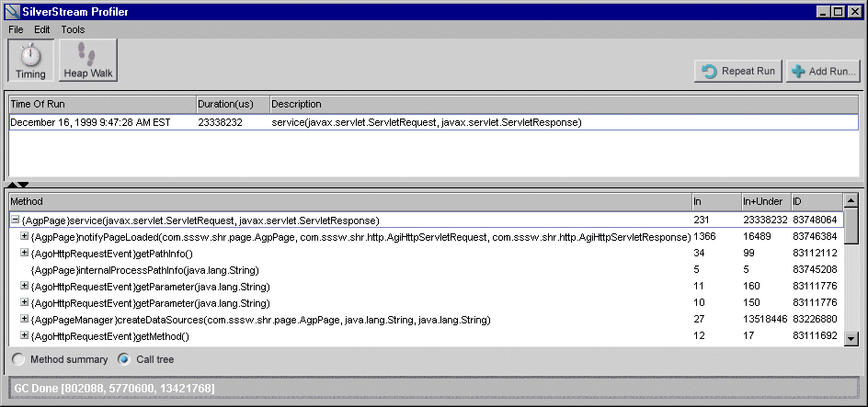
Task: Expand the getParameter node with In value 10
Action: pos(24,303)
